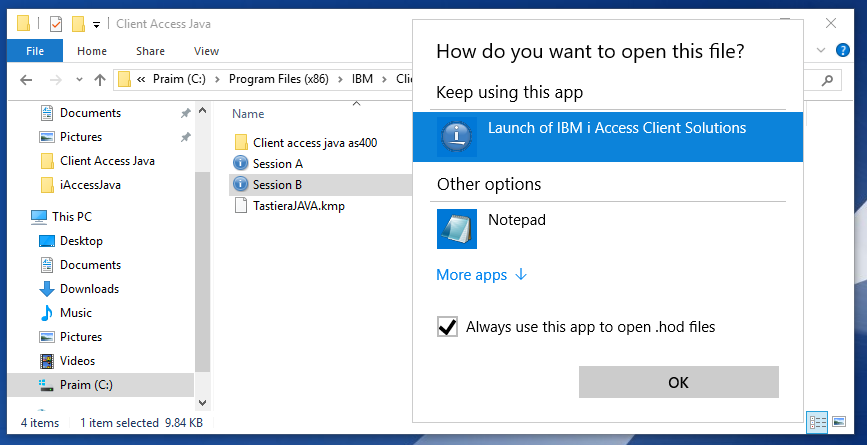Select Launch of IBM i Access Client Solutions

pos(608,137)
